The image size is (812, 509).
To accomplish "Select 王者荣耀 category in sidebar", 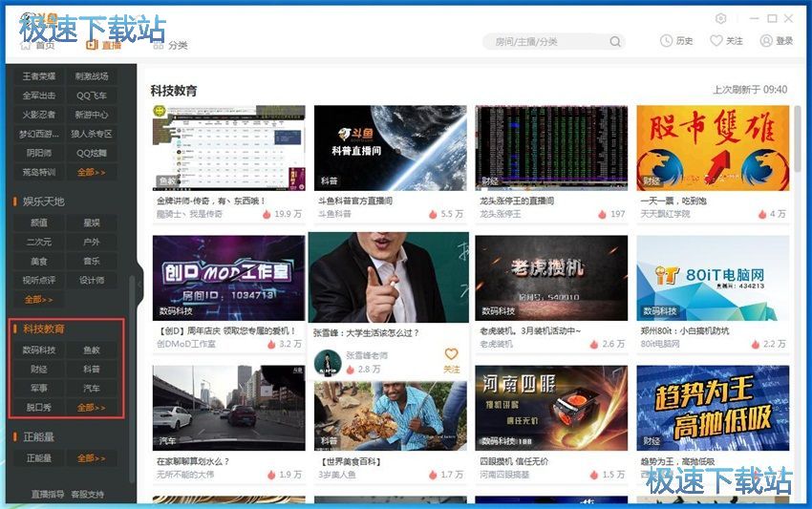I will point(39,76).
